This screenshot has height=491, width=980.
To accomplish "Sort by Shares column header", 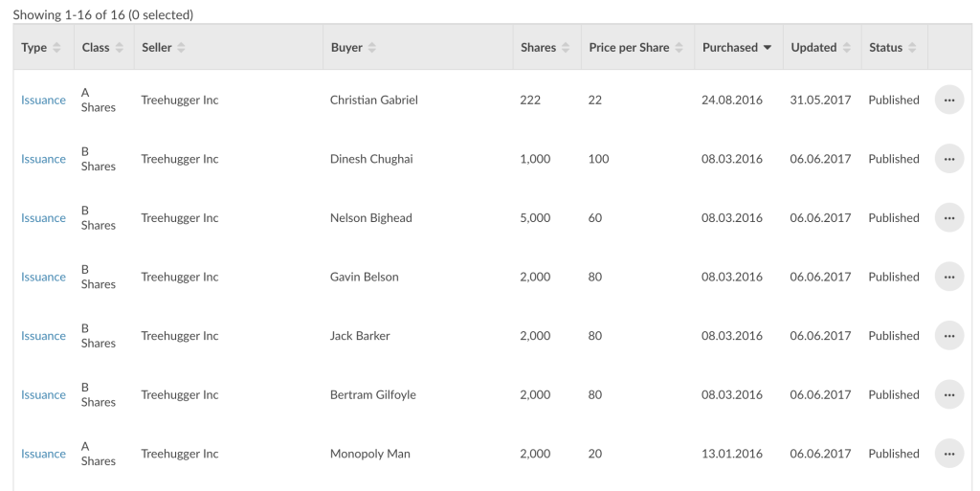I will (545, 48).
